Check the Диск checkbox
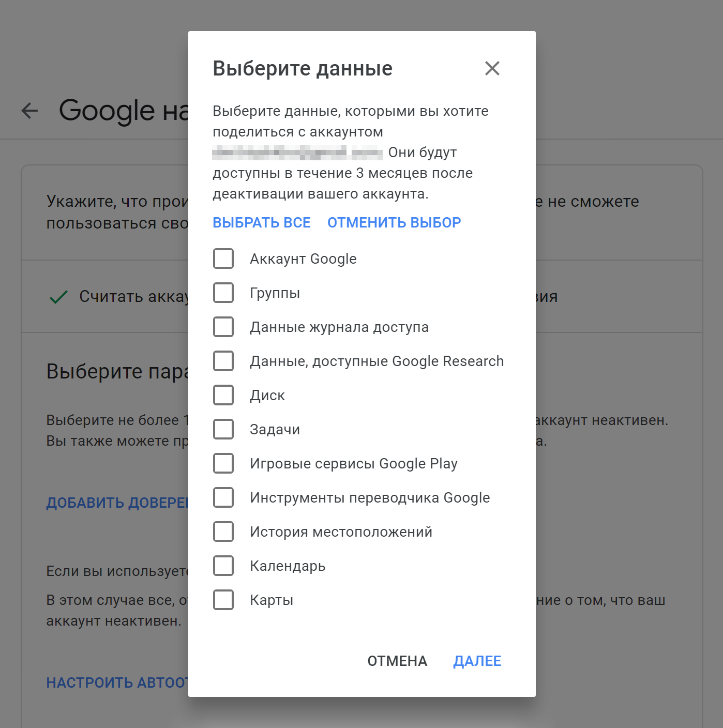This screenshot has width=723, height=728. 223,395
